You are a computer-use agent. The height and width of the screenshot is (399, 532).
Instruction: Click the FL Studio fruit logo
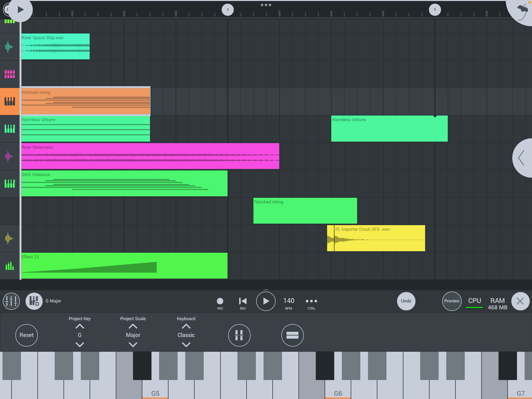[522, 11]
